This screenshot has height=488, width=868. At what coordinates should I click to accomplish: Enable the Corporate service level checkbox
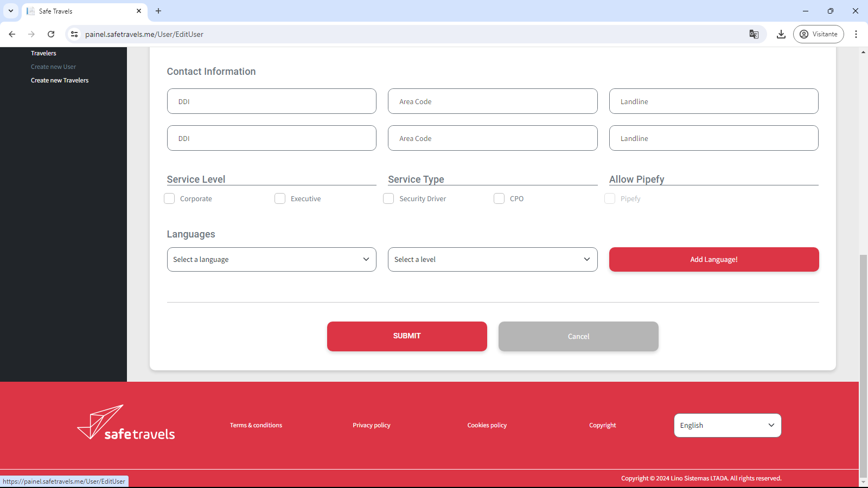pos(170,199)
